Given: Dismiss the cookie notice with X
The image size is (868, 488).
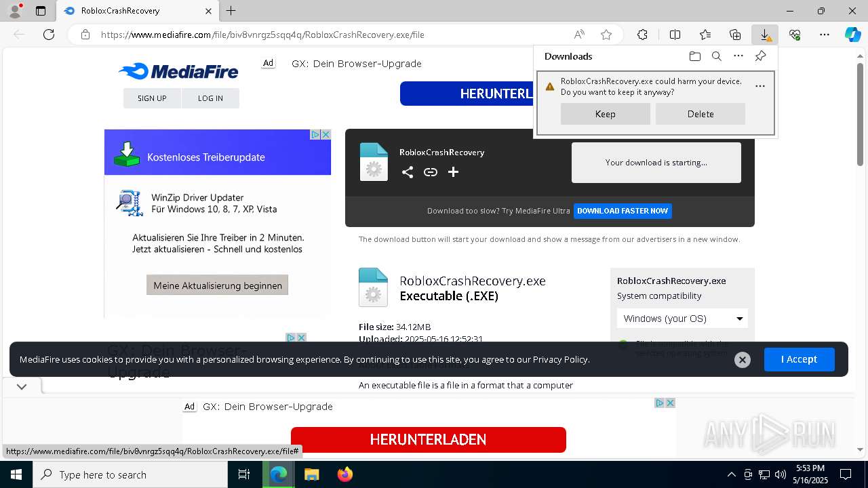Looking at the screenshot, I should pos(743,360).
